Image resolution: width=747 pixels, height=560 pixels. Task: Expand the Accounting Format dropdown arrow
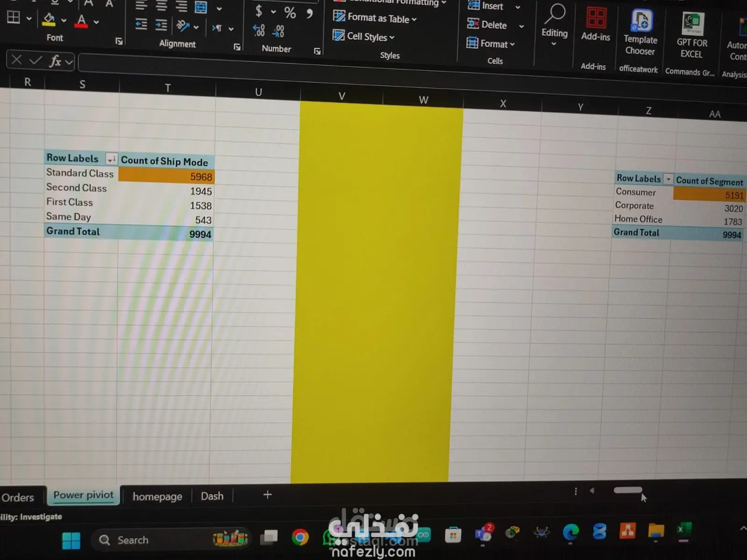point(274,12)
